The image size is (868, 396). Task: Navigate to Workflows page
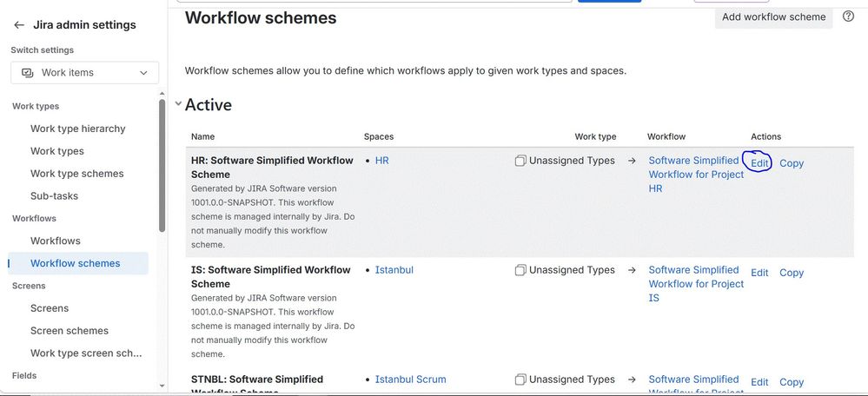pyautogui.click(x=56, y=241)
